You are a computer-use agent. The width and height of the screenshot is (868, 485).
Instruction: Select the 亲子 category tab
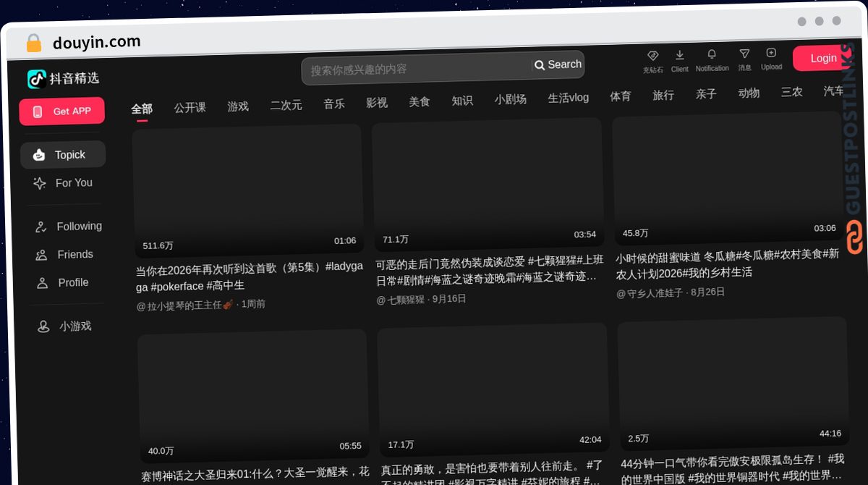(x=706, y=94)
